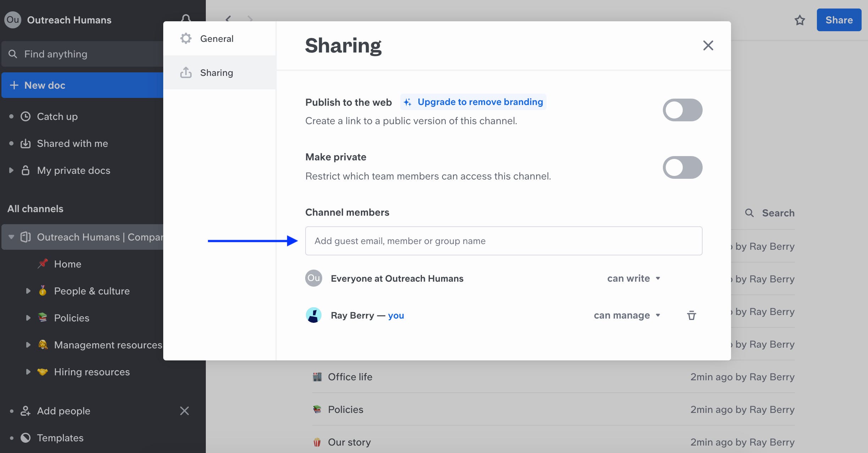Screen dimensions: 868x453
Task: Click 'Everyone at Outreach Humans' member name
Action: [397, 278]
